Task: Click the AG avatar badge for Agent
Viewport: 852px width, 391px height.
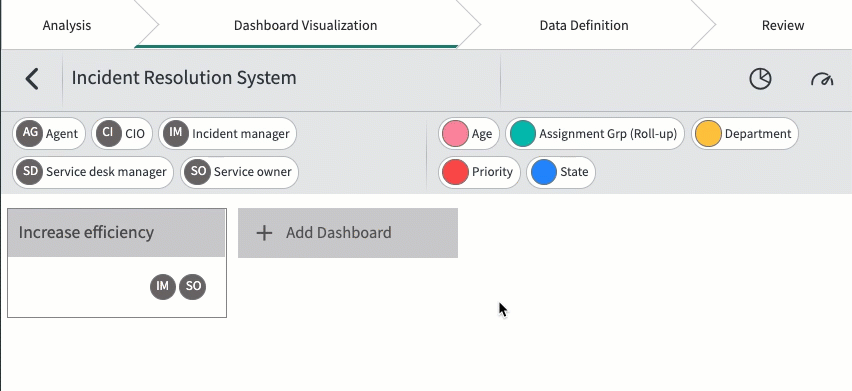Action: [29, 133]
